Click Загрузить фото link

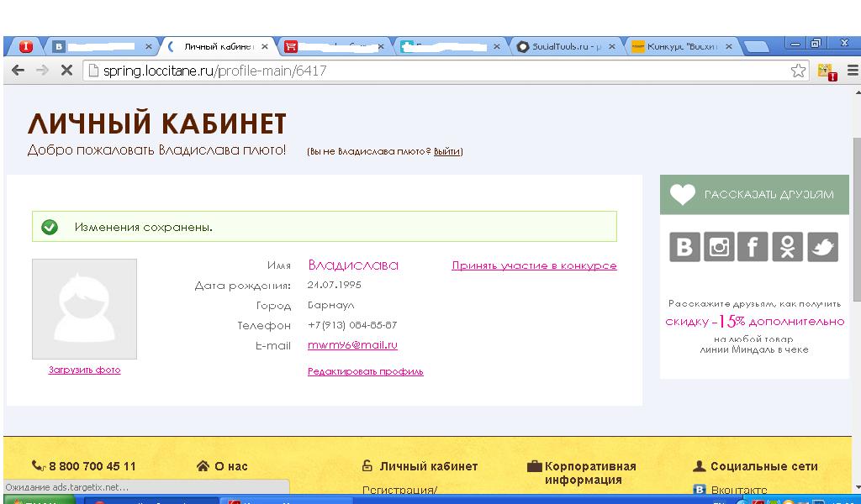[x=85, y=370]
